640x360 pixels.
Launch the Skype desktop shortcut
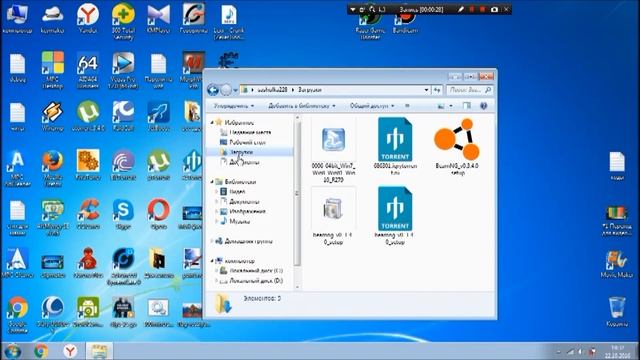(x=123, y=214)
